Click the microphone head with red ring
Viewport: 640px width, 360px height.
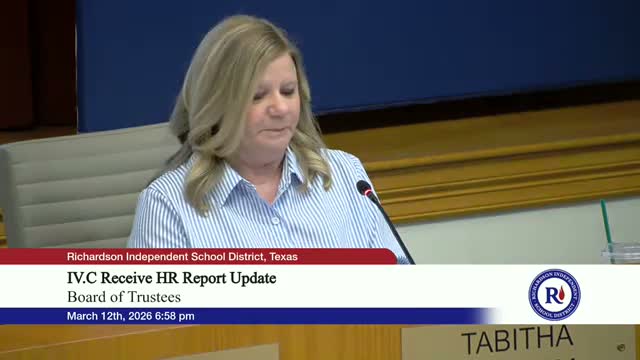coord(366,189)
